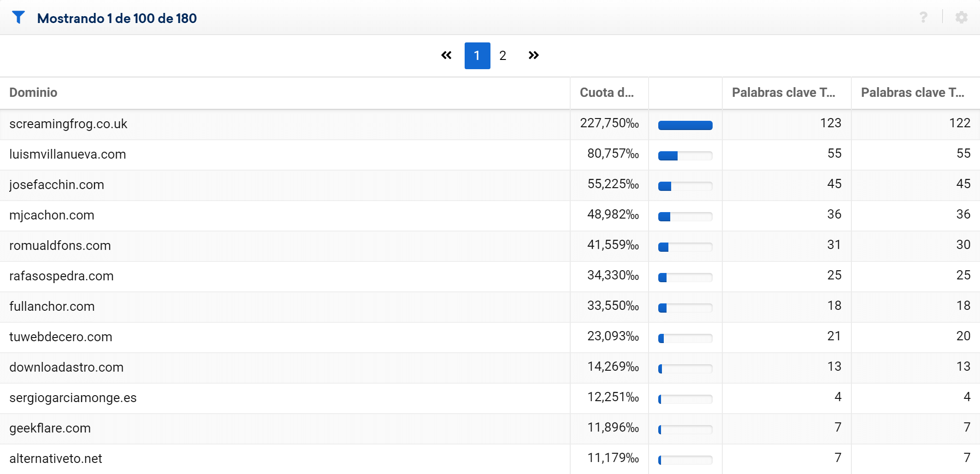This screenshot has height=474, width=980.
Task: Sort by first Palabras clave T... column
Action: click(783, 93)
